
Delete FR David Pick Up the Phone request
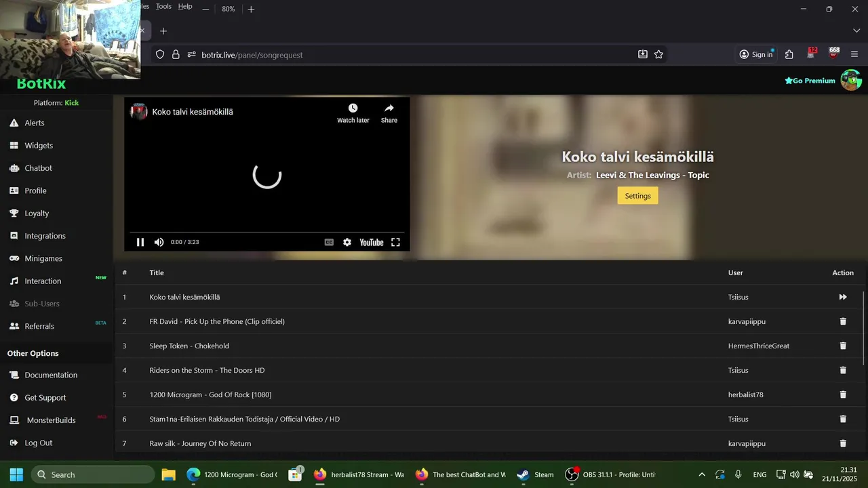point(843,321)
